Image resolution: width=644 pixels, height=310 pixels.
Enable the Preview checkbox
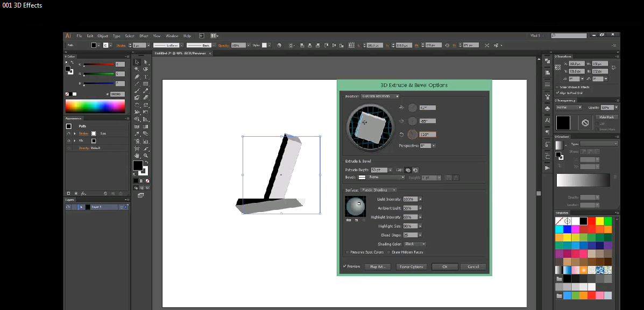(345, 265)
